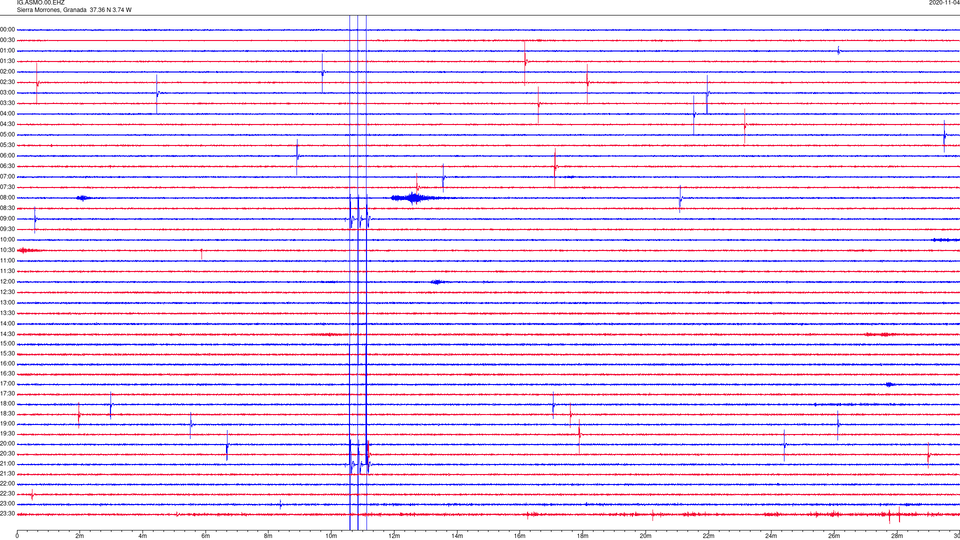Select the 17:00 trace time label
The width and height of the screenshot is (960, 540).
tap(7, 384)
